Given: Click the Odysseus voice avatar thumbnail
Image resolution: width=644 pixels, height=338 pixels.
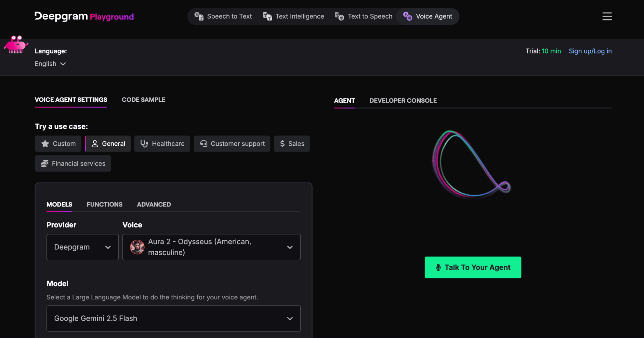Looking at the screenshot, I should (x=137, y=247).
